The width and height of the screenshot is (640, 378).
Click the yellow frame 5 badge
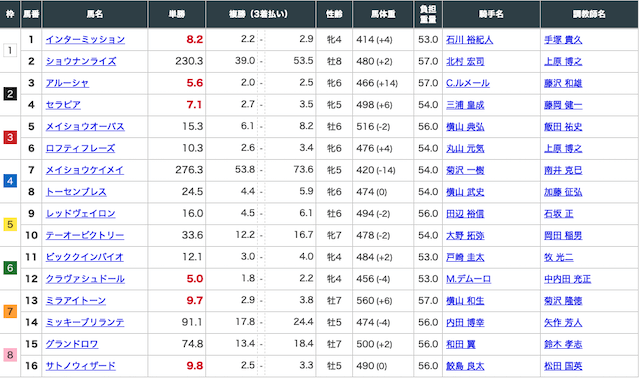(x=10, y=225)
